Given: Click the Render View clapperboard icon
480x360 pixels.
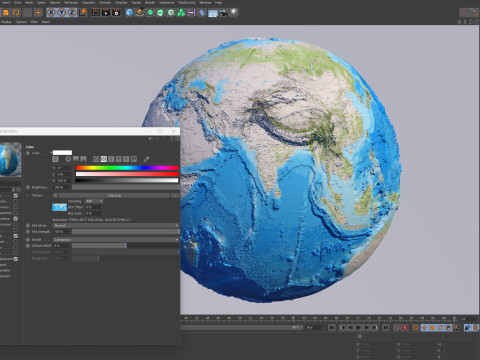Looking at the screenshot, I should coord(96,13).
